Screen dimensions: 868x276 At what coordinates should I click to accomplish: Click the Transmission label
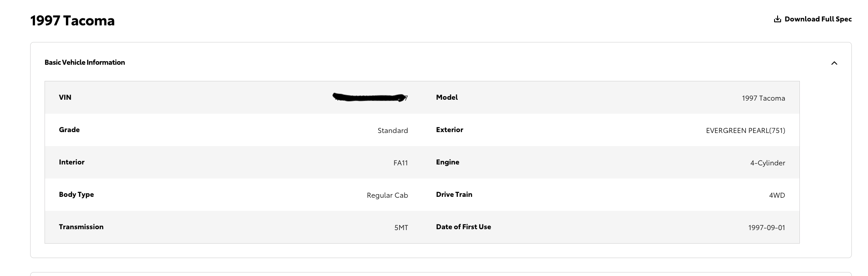click(x=81, y=227)
